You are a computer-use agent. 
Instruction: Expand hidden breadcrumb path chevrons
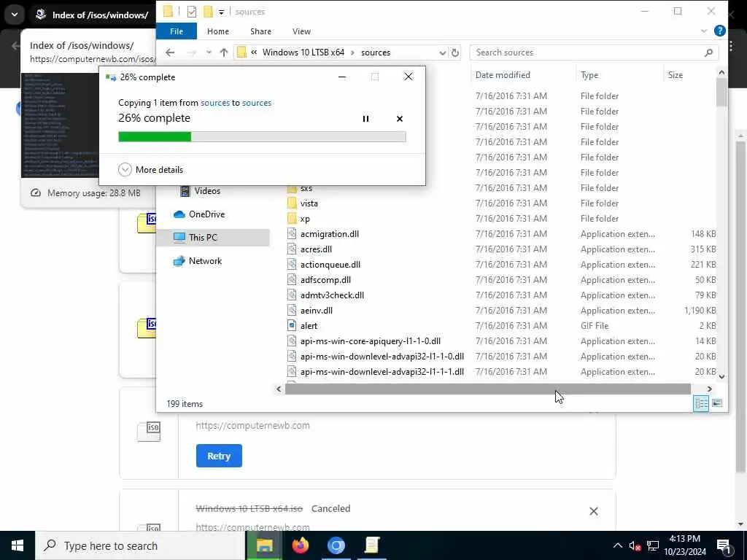pyautogui.click(x=254, y=52)
